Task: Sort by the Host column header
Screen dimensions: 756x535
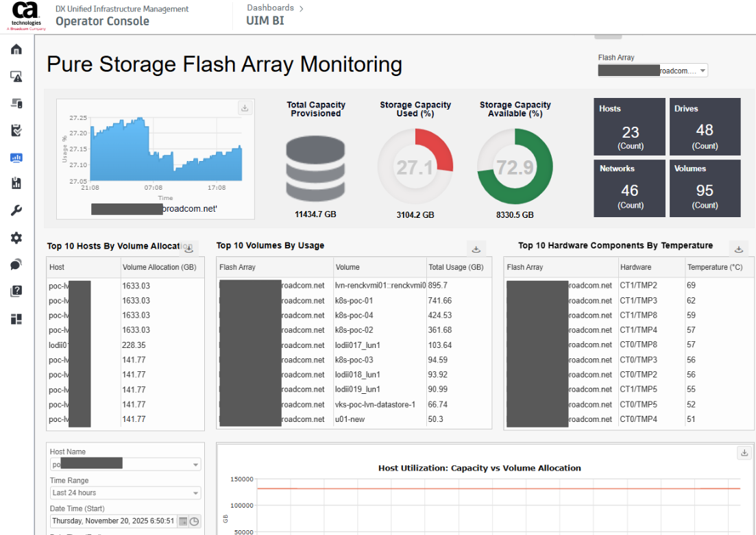Action: point(84,267)
